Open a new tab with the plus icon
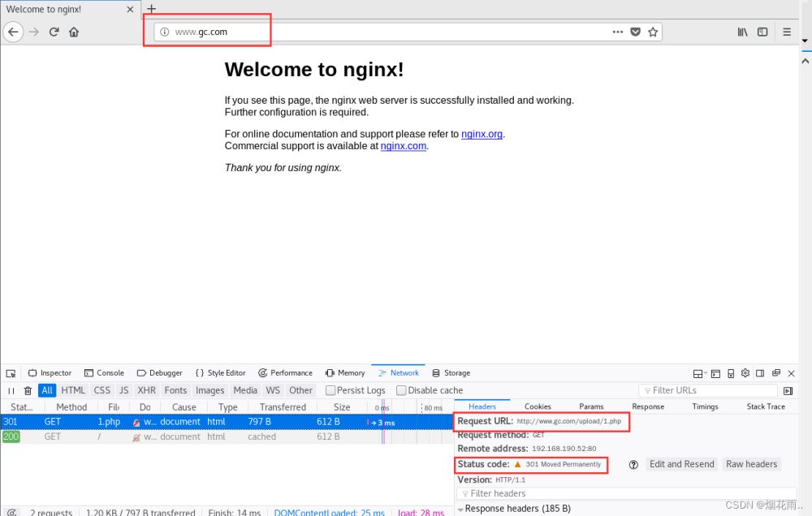The image size is (812, 516). pyautogui.click(x=151, y=9)
